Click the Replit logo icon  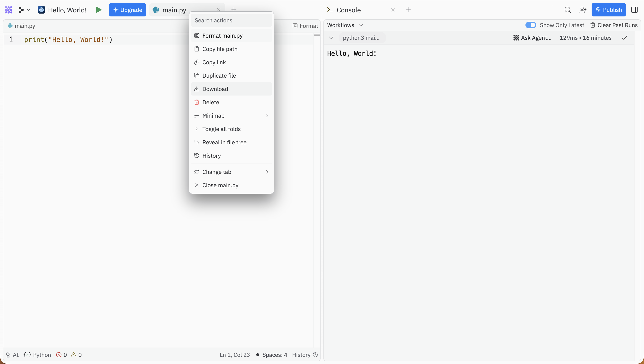(9, 10)
